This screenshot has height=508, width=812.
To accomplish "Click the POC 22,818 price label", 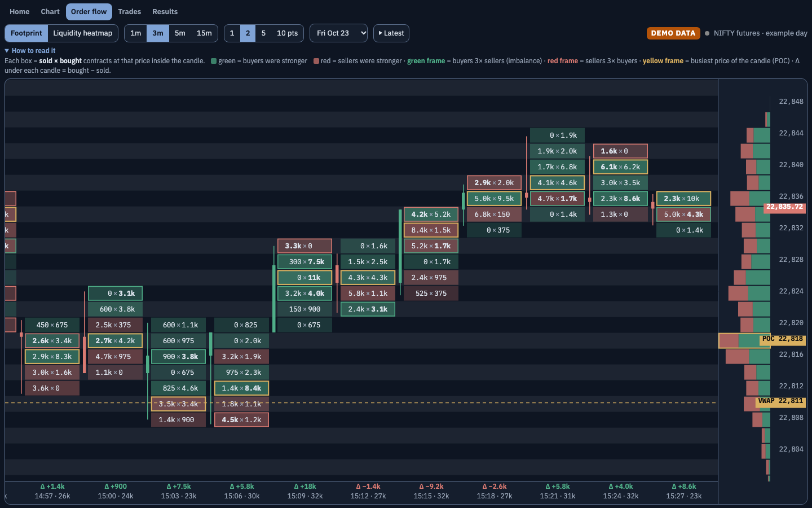I will [x=782, y=339].
